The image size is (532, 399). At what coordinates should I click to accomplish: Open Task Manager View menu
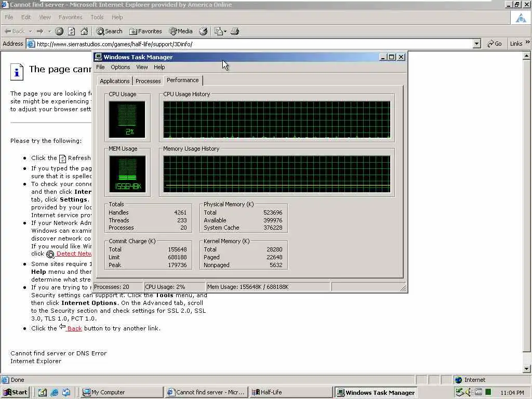pos(142,67)
